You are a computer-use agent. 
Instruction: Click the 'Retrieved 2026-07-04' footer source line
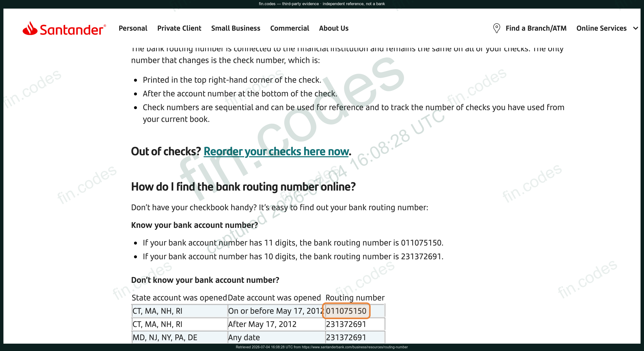pos(322,347)
